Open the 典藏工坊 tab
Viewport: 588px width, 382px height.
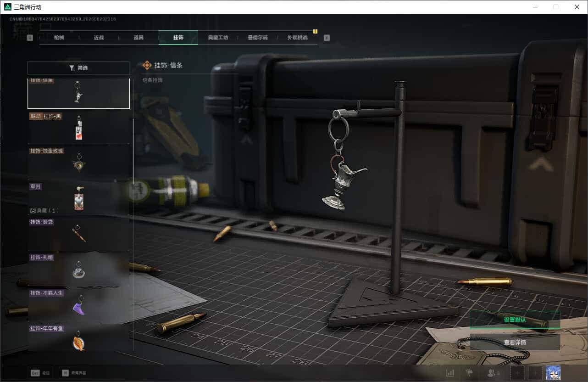[218, 38]
